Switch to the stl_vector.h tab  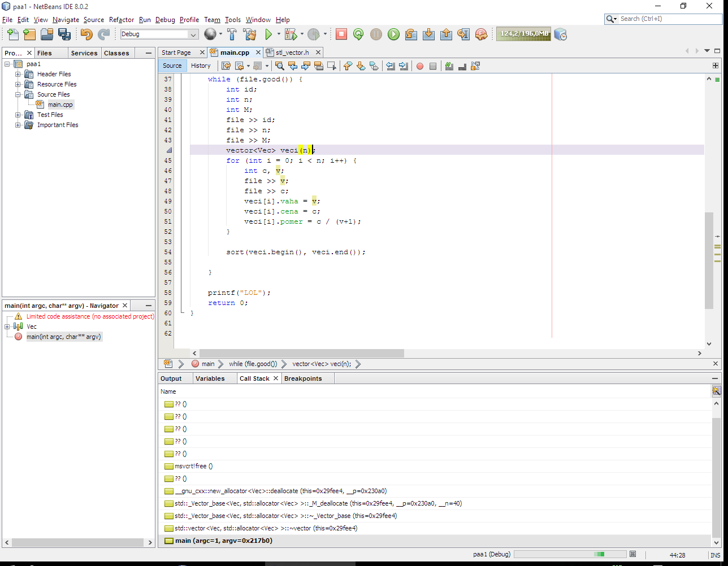coord(292,53)
